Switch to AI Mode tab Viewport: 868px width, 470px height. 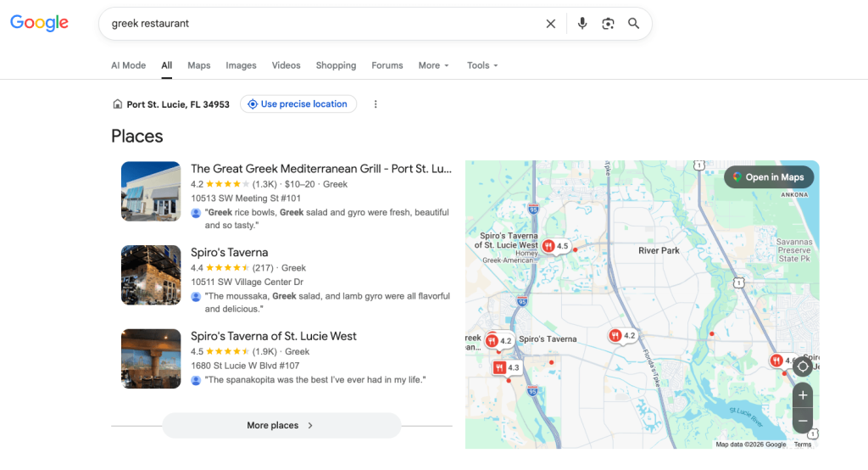(129, 65)
